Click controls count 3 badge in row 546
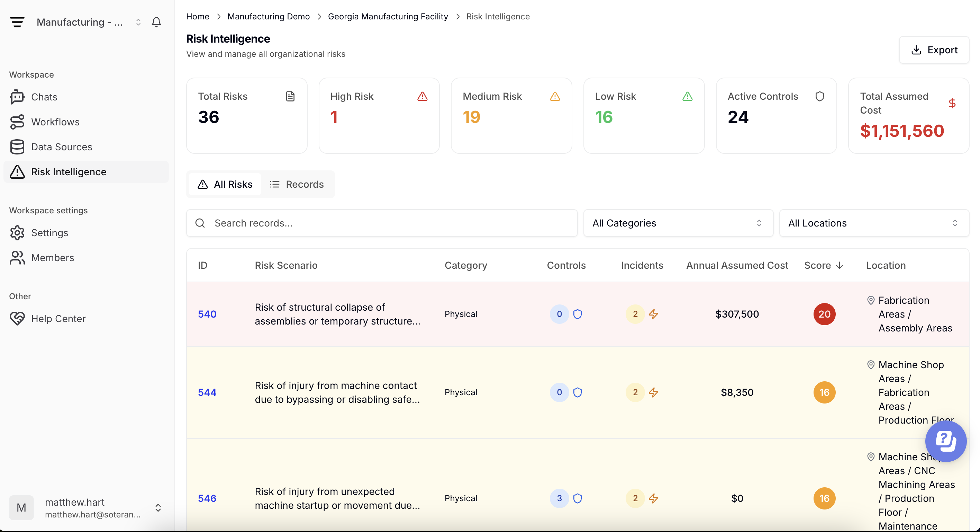This screenshot has width=980, height=532. [559, 498]
